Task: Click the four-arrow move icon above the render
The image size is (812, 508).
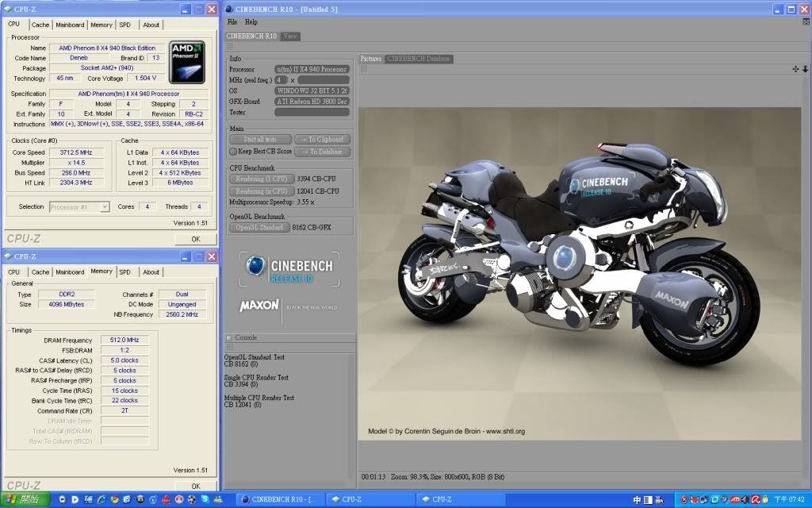Action: point(795,69)
